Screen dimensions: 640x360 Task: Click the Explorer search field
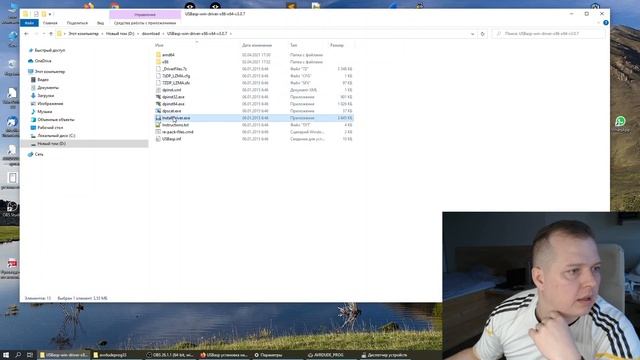pyautogui.click(x=547, y=33)
